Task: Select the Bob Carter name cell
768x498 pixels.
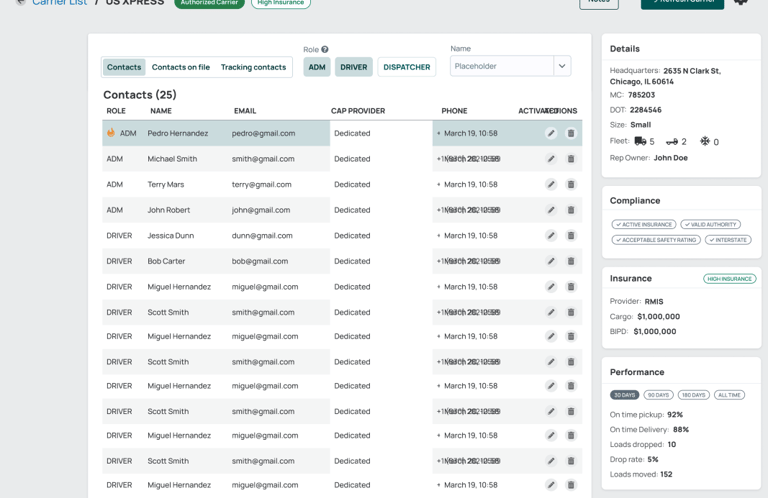Action: [167, 261]
